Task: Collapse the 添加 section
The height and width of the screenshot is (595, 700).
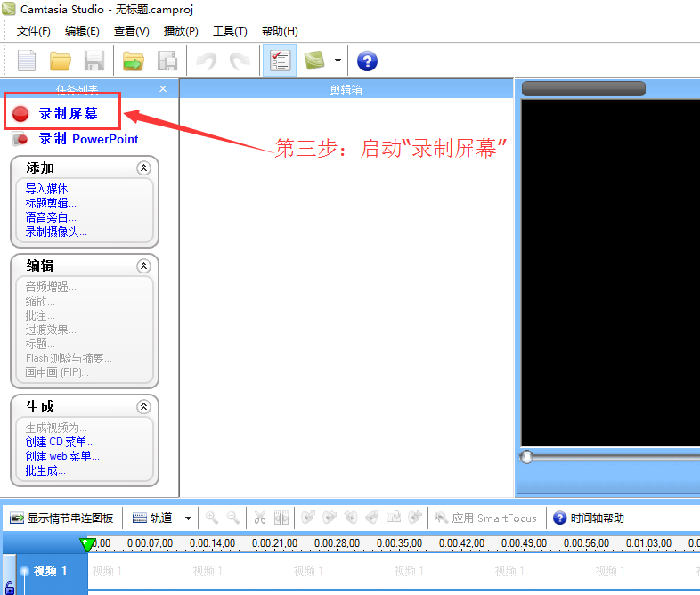Action: coord(143,168)
